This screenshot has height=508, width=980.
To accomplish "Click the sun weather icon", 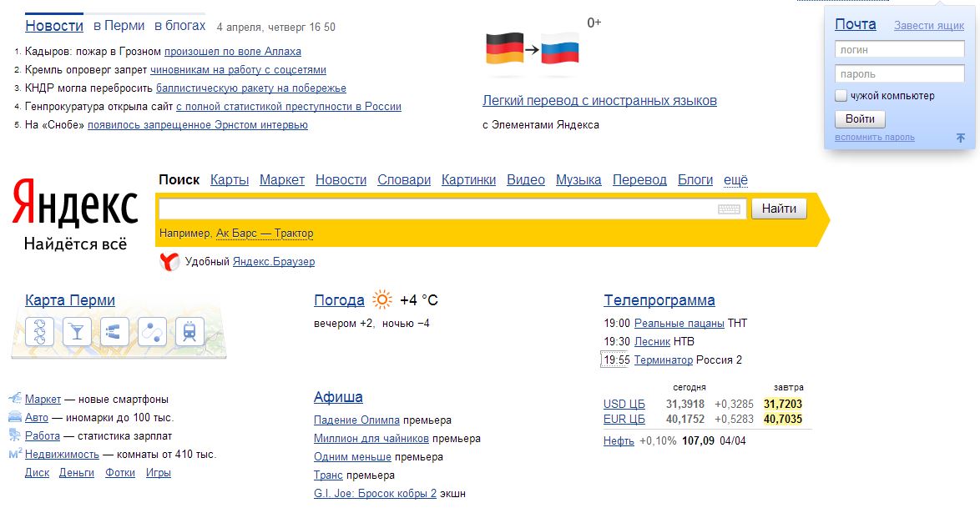I will (381, 300).
